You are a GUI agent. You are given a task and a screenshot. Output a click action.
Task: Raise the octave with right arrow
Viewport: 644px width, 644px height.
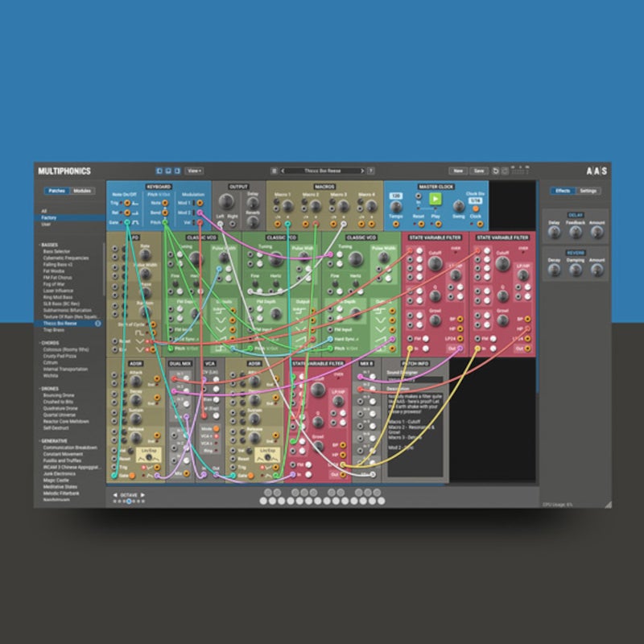tap(142, 495)
